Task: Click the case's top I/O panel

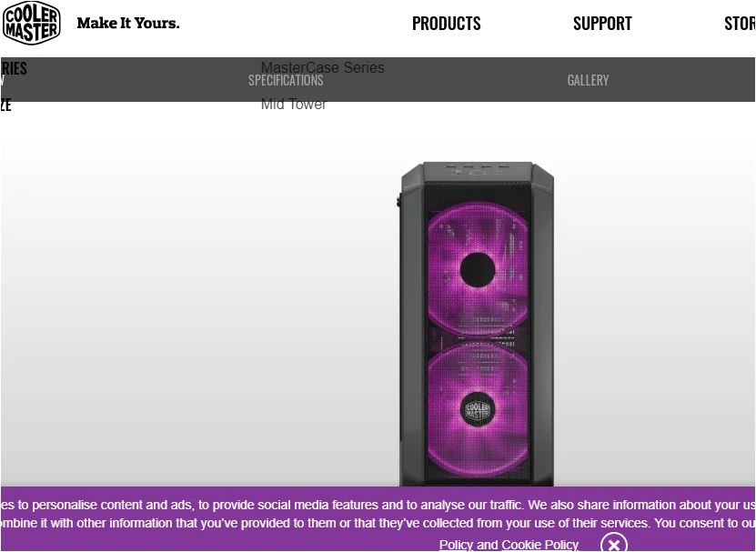Action: click(x=478, y=171)
